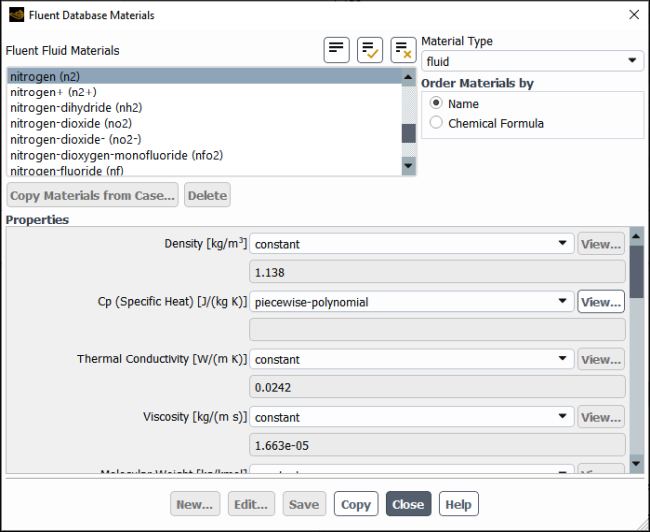Click the Thermal Conductivity value field 0.0242
This screenshot has height=532, width=650.
pyautogui.click(x=437, y=387)
